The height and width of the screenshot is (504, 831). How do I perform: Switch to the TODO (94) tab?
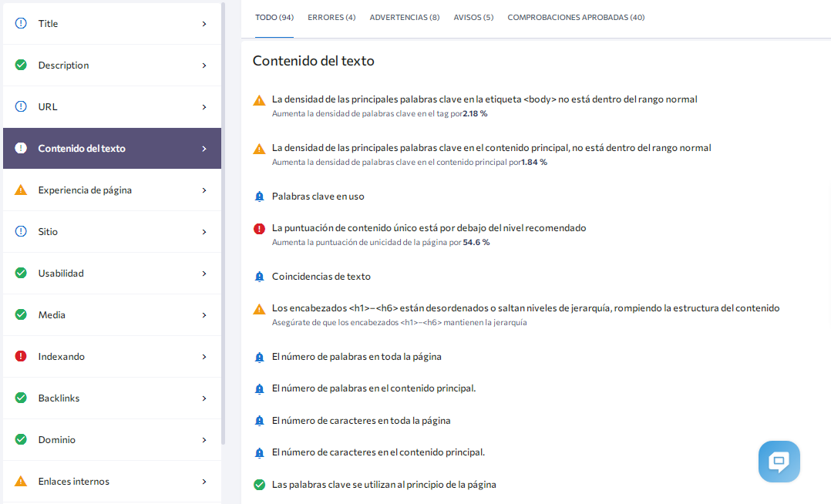(274, 18)
